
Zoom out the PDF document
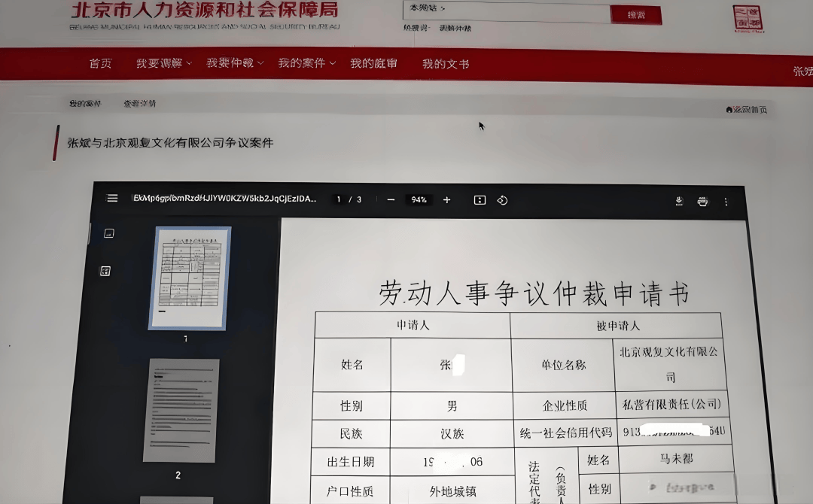point(391,200)
